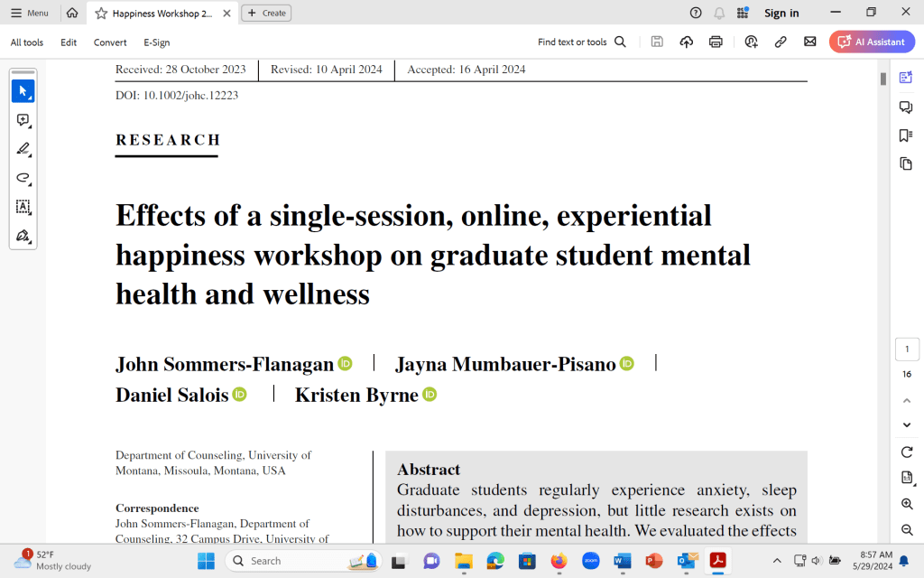Open the Bookmarks panel in right sidebar
Image resolution: width=924 pixels, height=578 pixels.
(906, 135)
